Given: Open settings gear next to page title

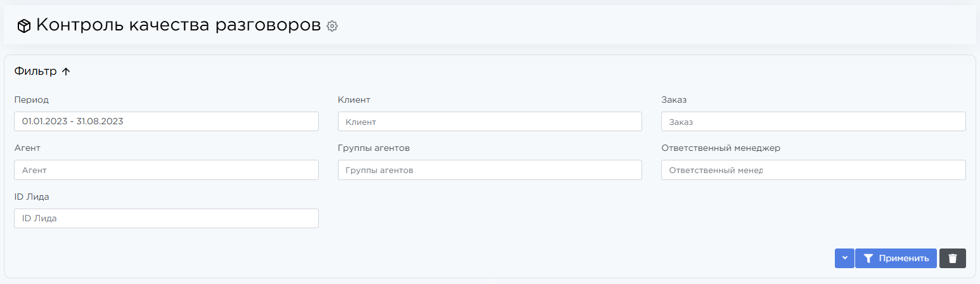Looking at the screenshot, I should [x=332, y=26].
